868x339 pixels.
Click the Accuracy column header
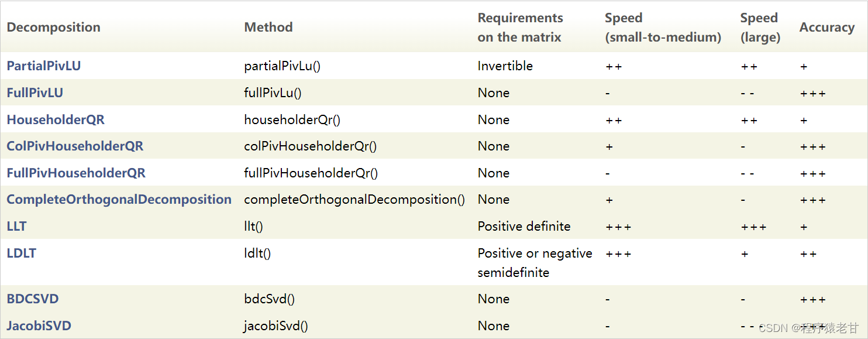click(x=826, y=27)
